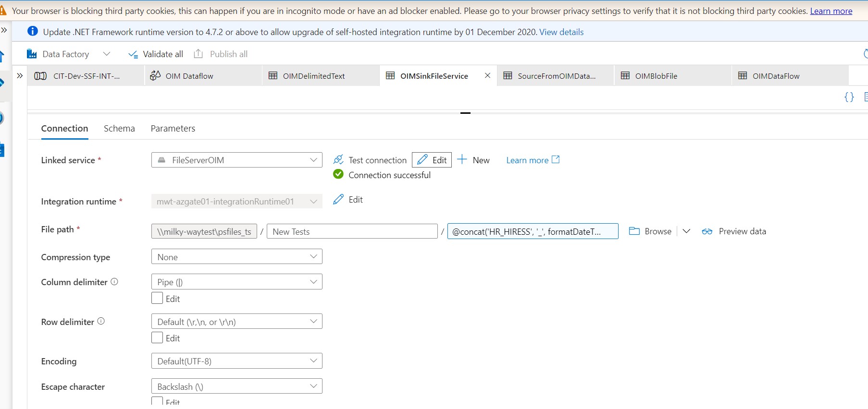The image size is (868, 409).
Task: Expand the tabs list double-chevron
Action: [20, 75]
